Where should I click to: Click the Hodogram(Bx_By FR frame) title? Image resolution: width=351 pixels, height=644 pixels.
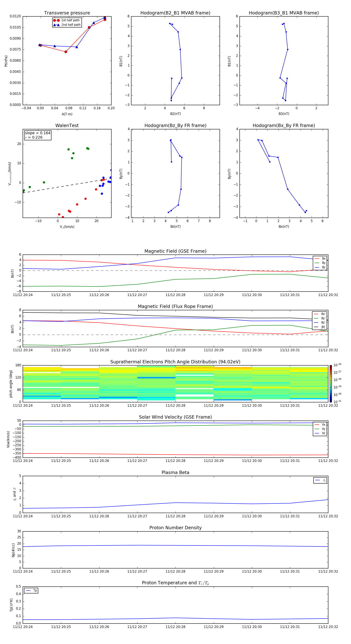coord(284,125)
